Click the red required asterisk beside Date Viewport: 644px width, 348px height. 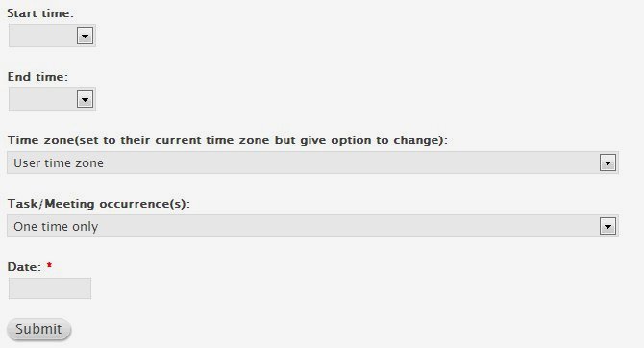click(49, 266)
